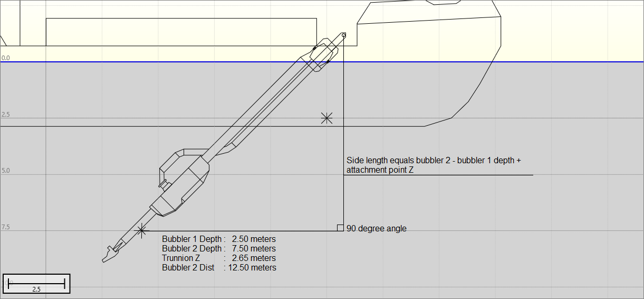Viewport: 644px width, 299px height.
Task: Click the 'Bubbler 2 Dist : 12.50 meters' line
Action: pos(219,268)
